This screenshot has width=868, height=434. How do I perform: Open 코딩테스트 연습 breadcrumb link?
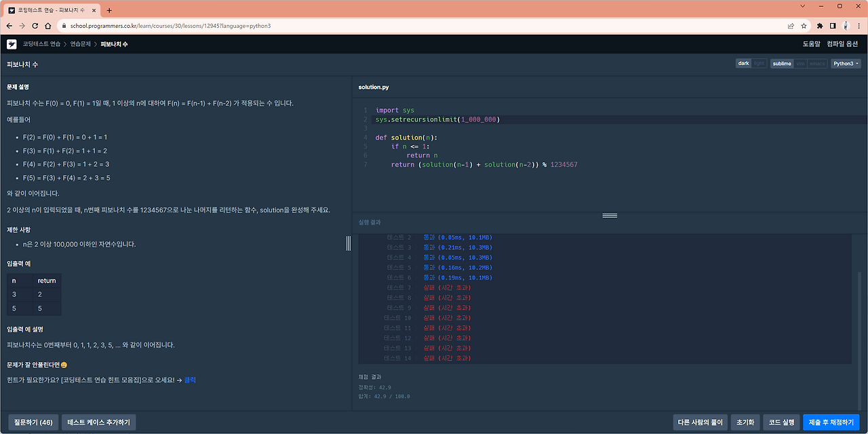coord(41,44)
